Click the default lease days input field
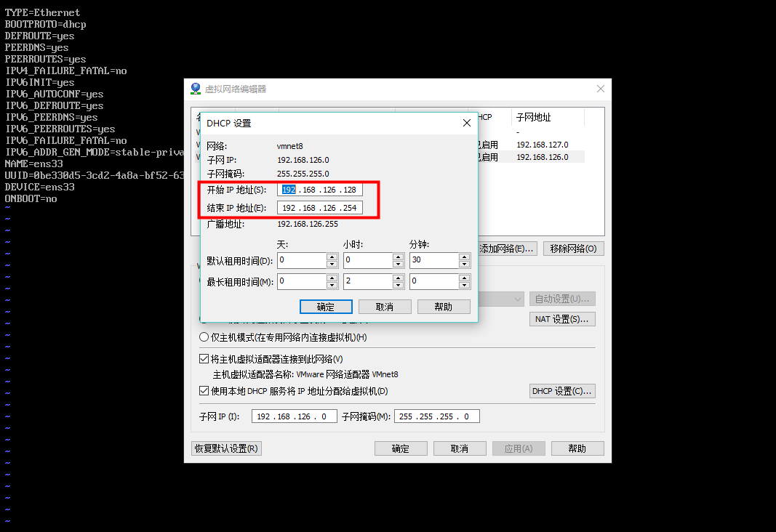The width and height of the screenshot is (776, 532). 302,260
